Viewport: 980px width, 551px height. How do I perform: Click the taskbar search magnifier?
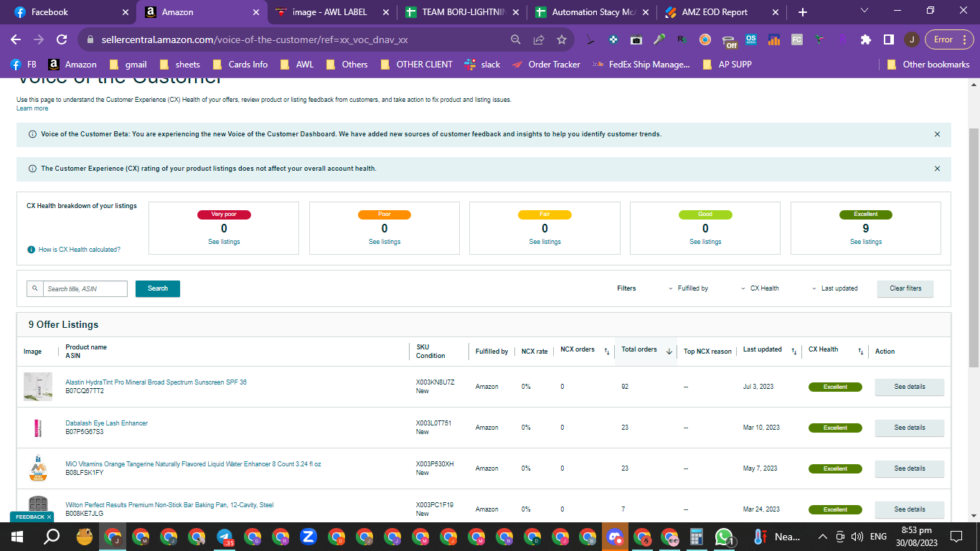click(x=52, y=537)
